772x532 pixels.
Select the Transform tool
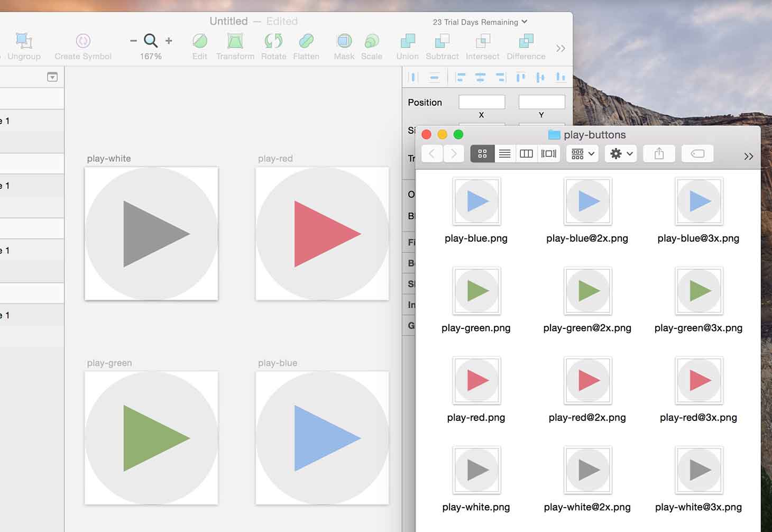[x=235, y=47]
